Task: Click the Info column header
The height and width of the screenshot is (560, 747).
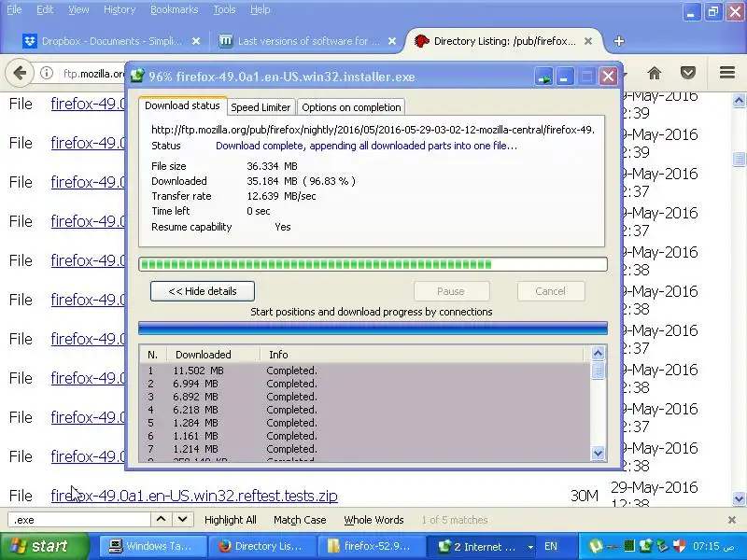Action: click(422, 355)
